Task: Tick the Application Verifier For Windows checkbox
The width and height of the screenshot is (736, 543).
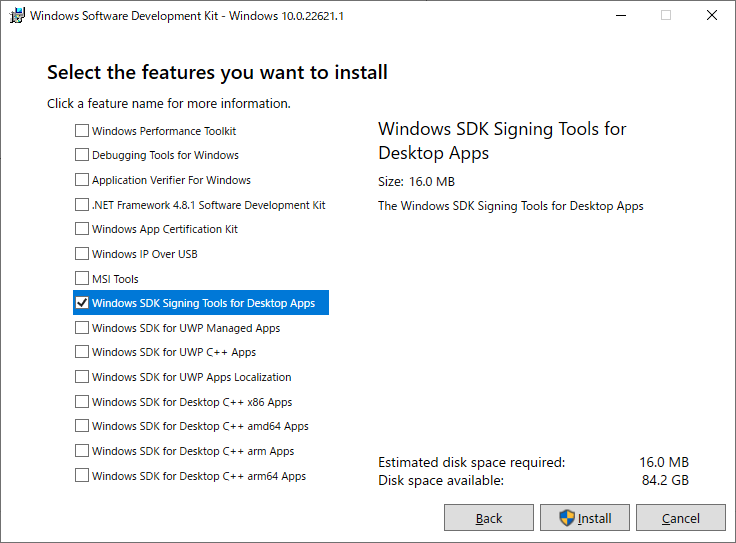Action: coord(82,180)
